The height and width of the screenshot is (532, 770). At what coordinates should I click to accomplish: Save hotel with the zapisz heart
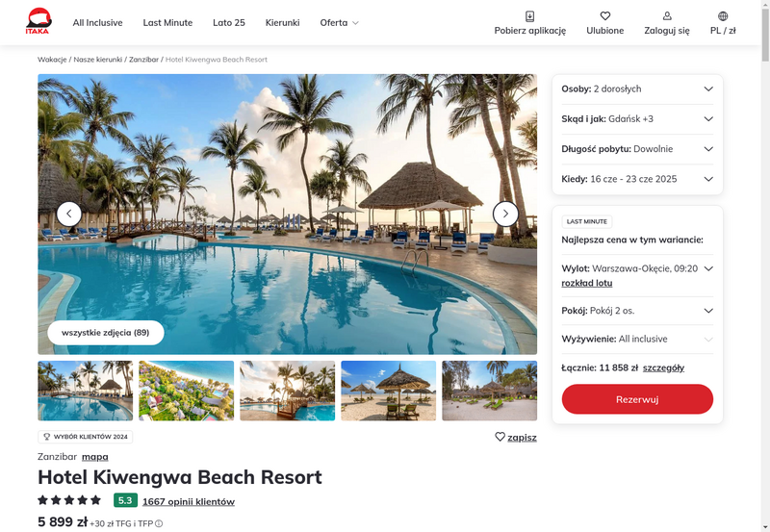(x=500, y=437)
